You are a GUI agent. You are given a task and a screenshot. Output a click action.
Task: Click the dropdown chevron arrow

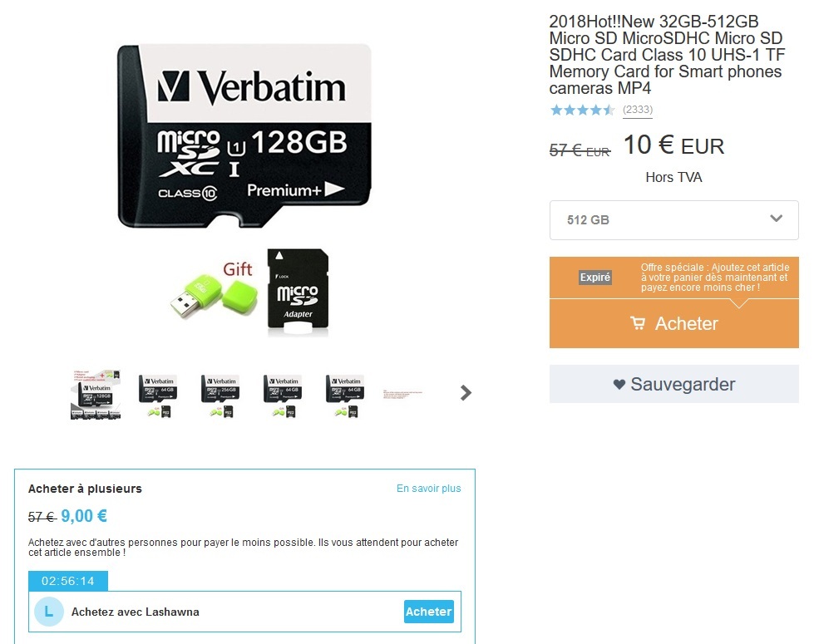point(776,219)
